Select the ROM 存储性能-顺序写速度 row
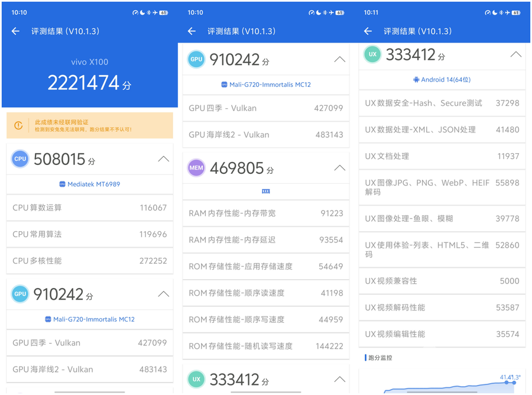Image resolution: width=532 pixels, height=395 pixels. 265,319
